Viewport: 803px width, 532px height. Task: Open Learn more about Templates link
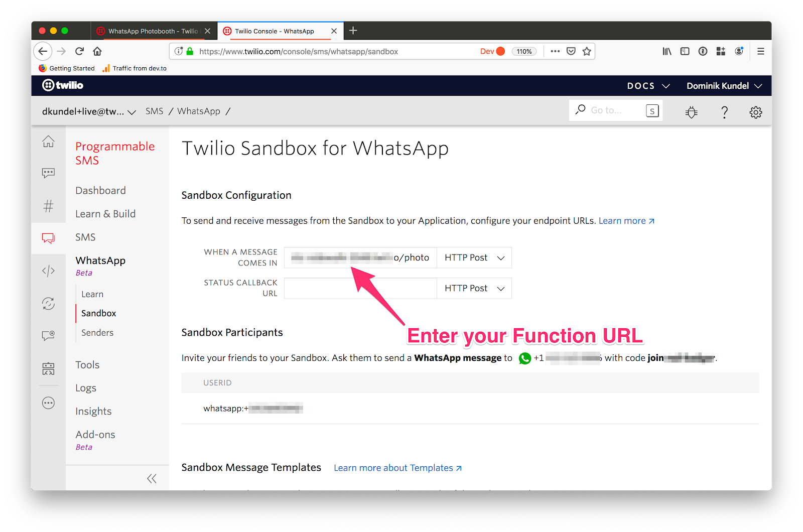(x=397, y=468)
